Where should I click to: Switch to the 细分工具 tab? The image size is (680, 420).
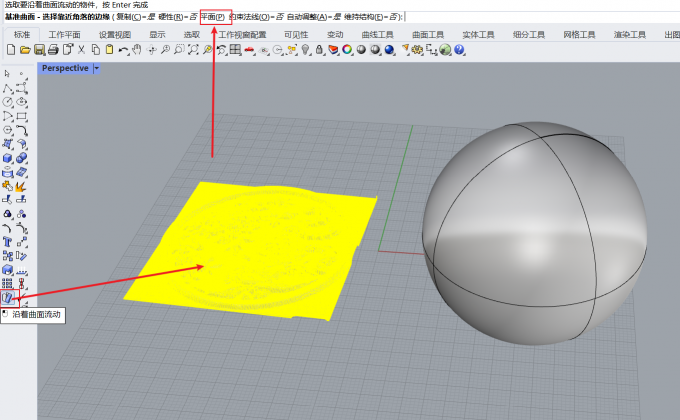point(529,35)
